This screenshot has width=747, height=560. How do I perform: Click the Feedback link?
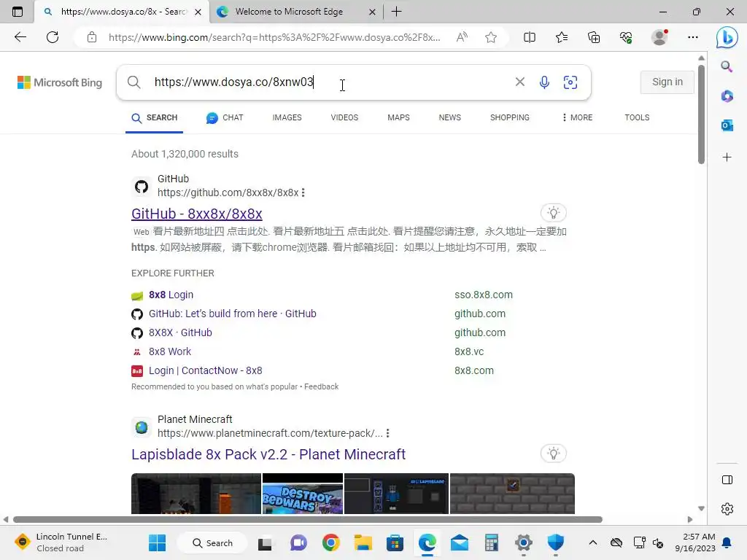point(321,386)
